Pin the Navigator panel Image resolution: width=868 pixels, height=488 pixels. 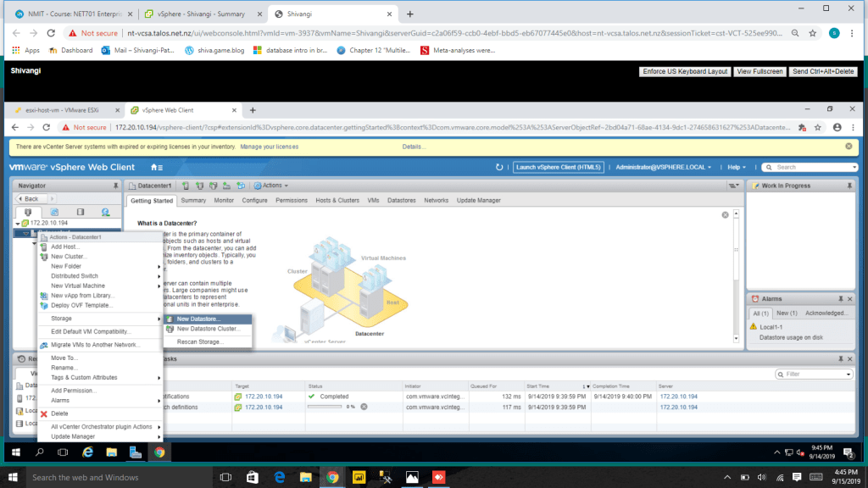click(115, 186)
